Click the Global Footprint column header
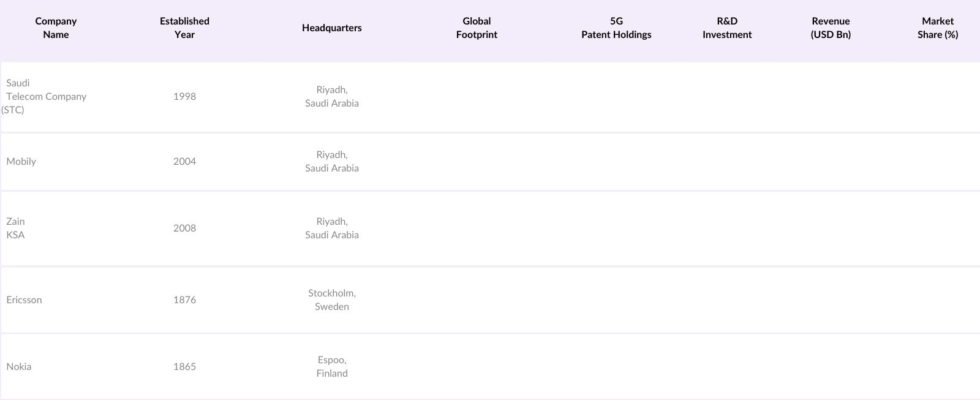This screenshot has height=400, width=980. tap(477, 28)
